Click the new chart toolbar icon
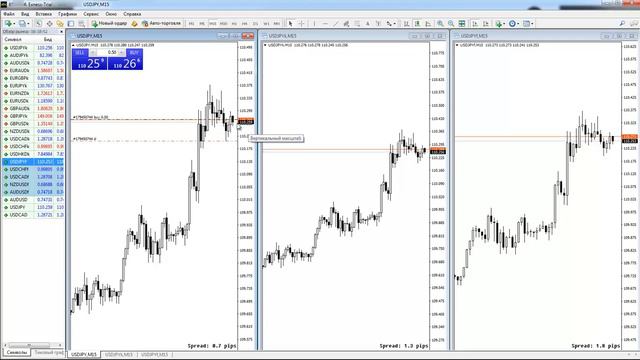This screenshot has height=360, width=640. click(x=7, y=24)
